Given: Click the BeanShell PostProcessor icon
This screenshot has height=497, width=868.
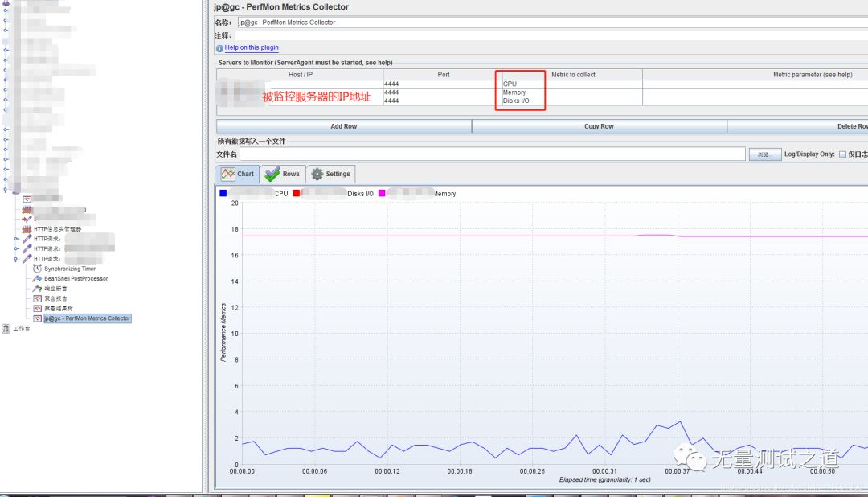Looking at the screenshot, I should 37,278.
